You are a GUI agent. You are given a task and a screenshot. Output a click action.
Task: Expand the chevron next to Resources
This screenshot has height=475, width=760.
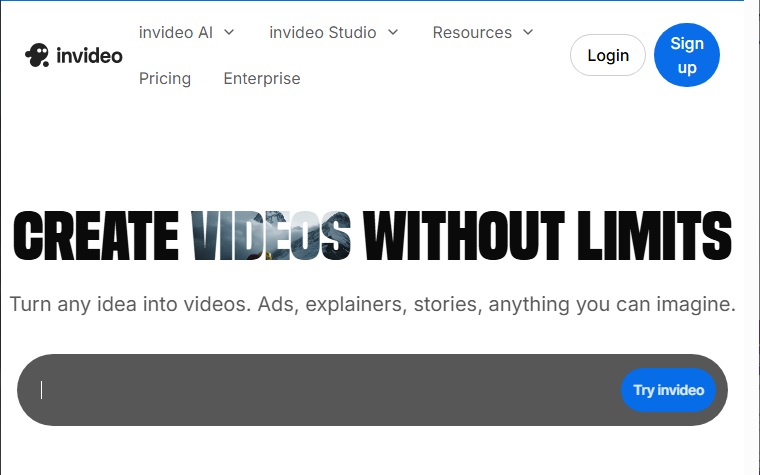point(528,32)
